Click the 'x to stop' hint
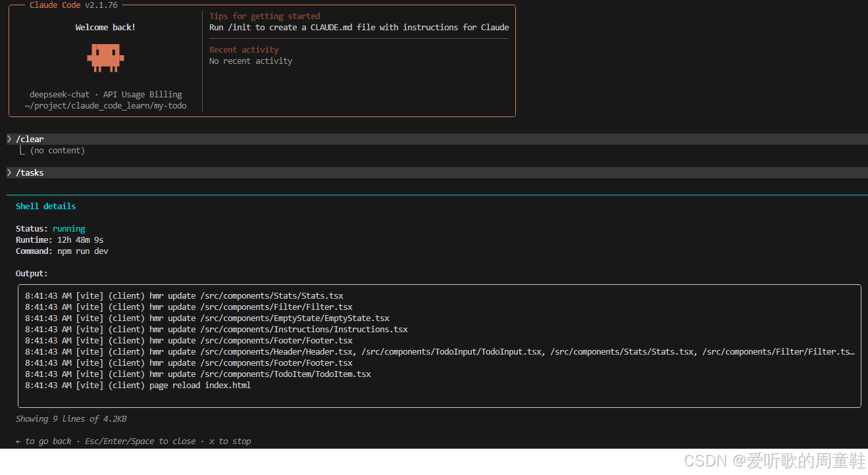Screen dimensions: 868x475 pyautogui.click(x=230, y=441)
